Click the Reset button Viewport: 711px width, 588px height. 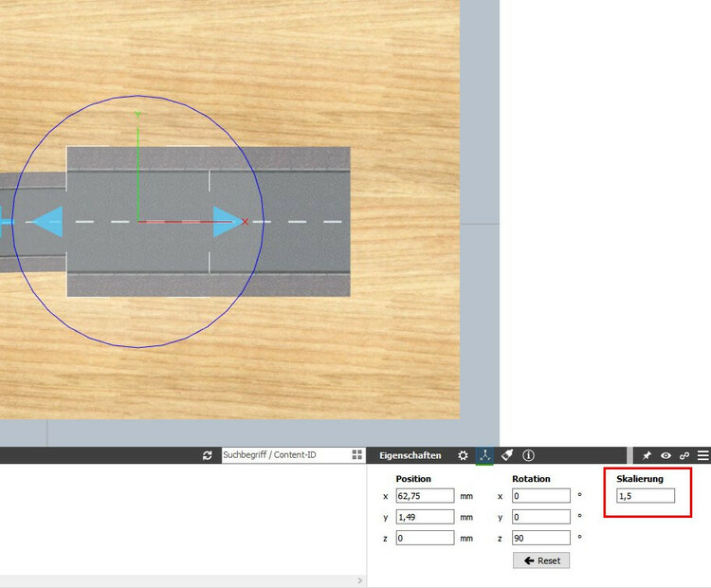click(x=541, y=560)
